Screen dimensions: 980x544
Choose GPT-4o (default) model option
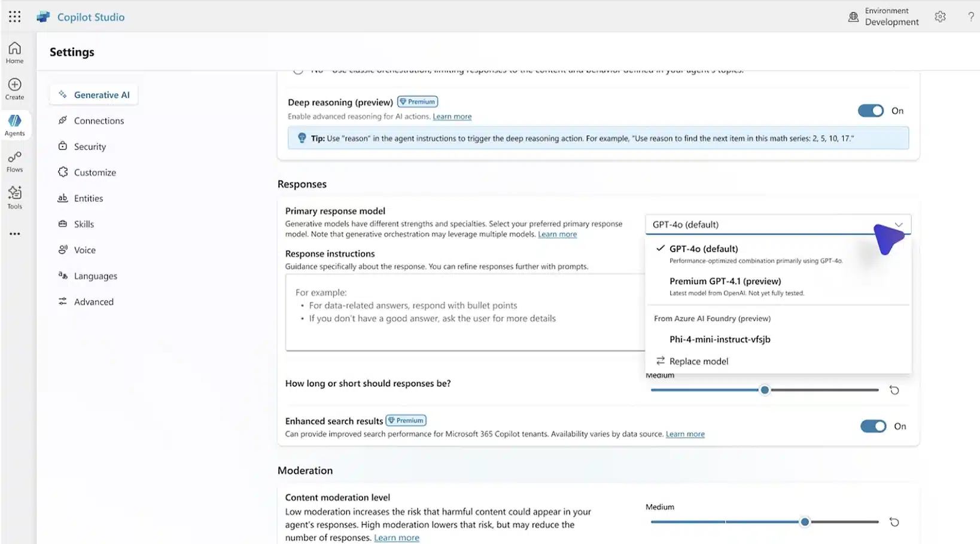(x=778, y=255)
